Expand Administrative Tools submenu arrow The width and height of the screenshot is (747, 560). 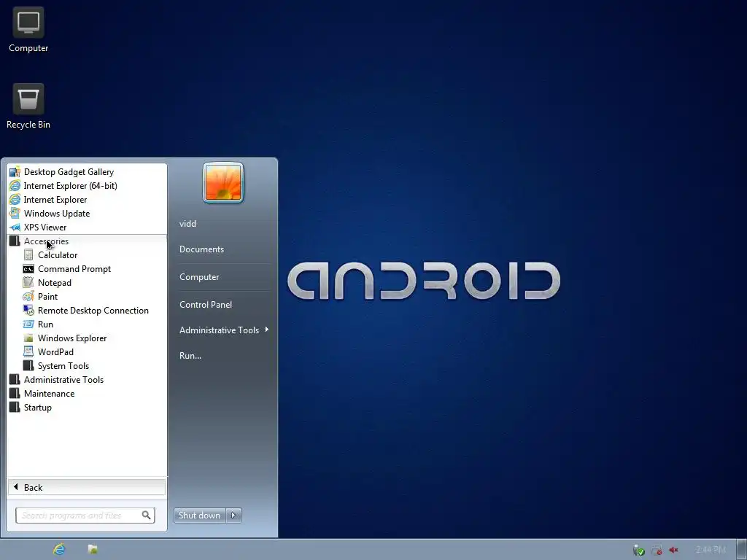[267, 330]
